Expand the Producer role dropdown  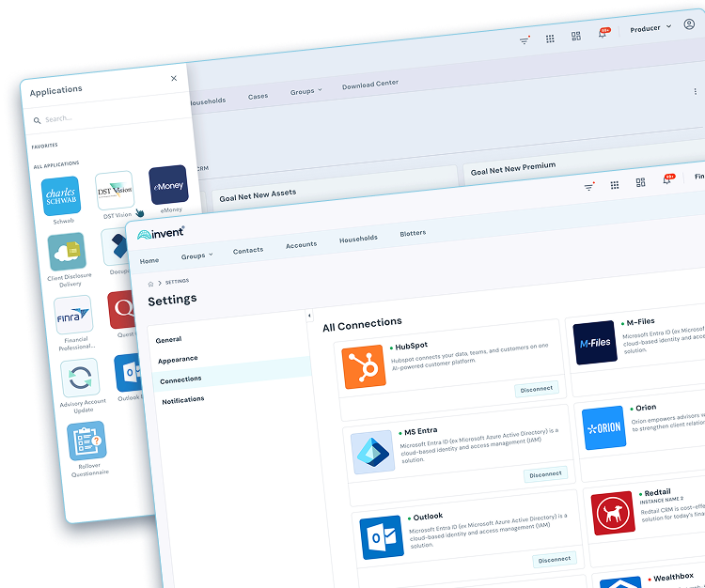(x=650, y=28)
